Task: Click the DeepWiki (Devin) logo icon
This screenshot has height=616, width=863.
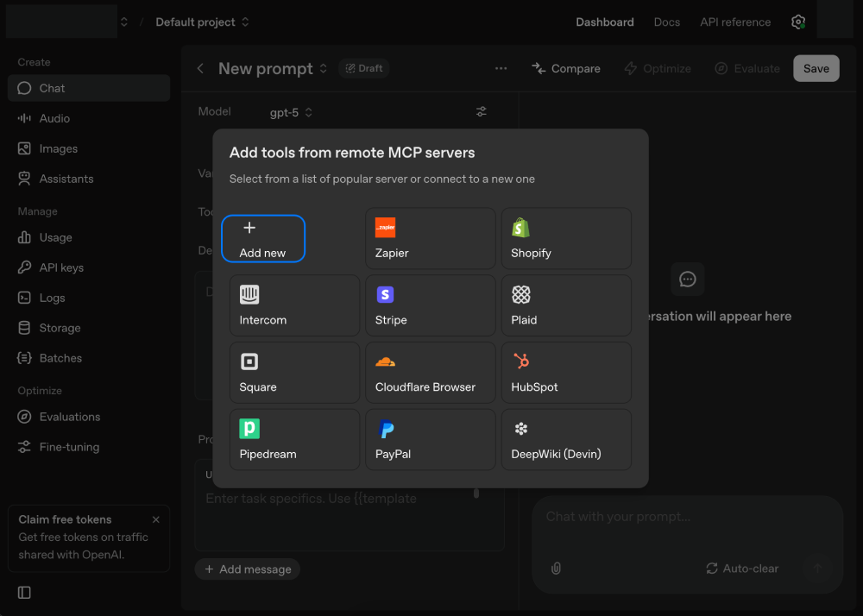Action: (521, 429)
